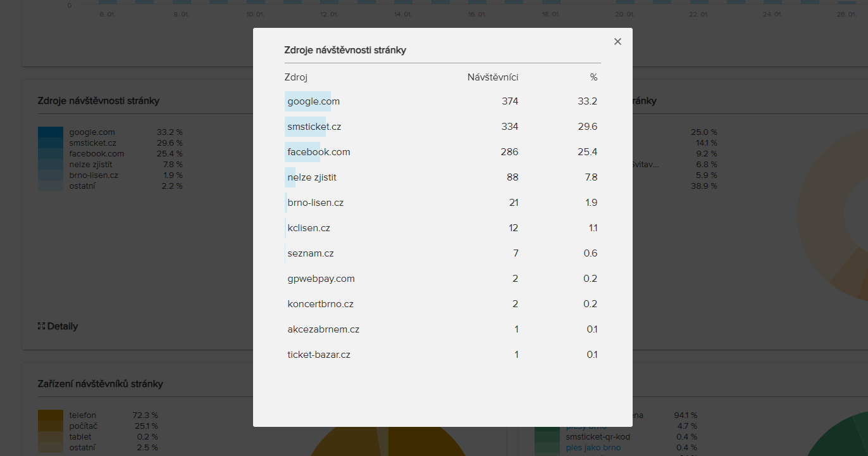Screen dimensions: 868x456
Task: Open the ples jako brno link
Action: [593, 448]
